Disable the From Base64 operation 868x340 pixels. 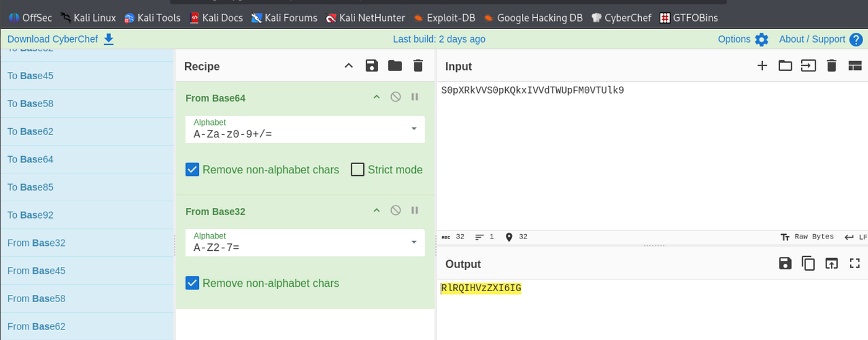[396, 97]
